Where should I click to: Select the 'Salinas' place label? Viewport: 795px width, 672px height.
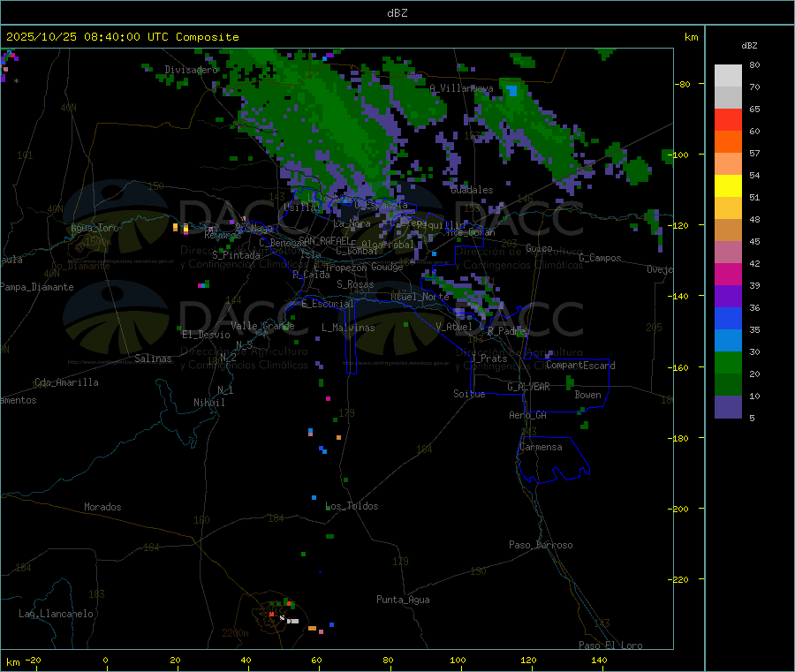pyautogui.click(x=153, y=359)
